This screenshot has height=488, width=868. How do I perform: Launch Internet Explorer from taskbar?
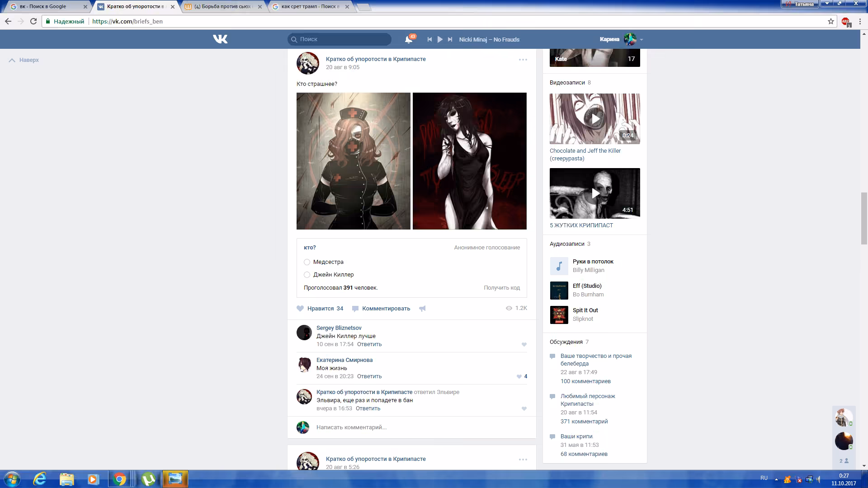[x=40, y=479]
